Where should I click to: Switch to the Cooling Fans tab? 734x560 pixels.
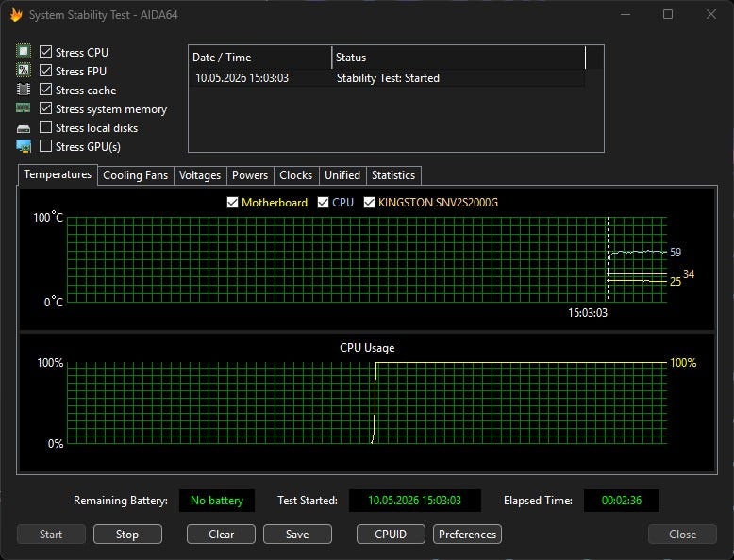(x=135, y=175)
